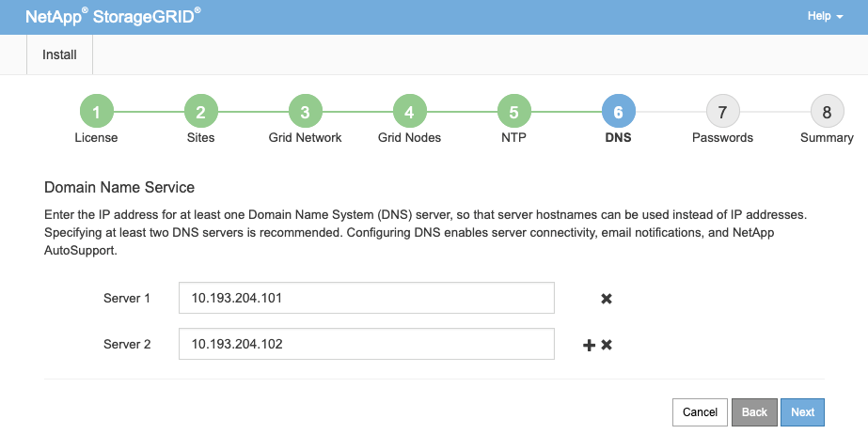Open step 3 Grid Network circle
The width and height of the screenshot is (868, 434).
pyautogui.click(x=305, y=113)
